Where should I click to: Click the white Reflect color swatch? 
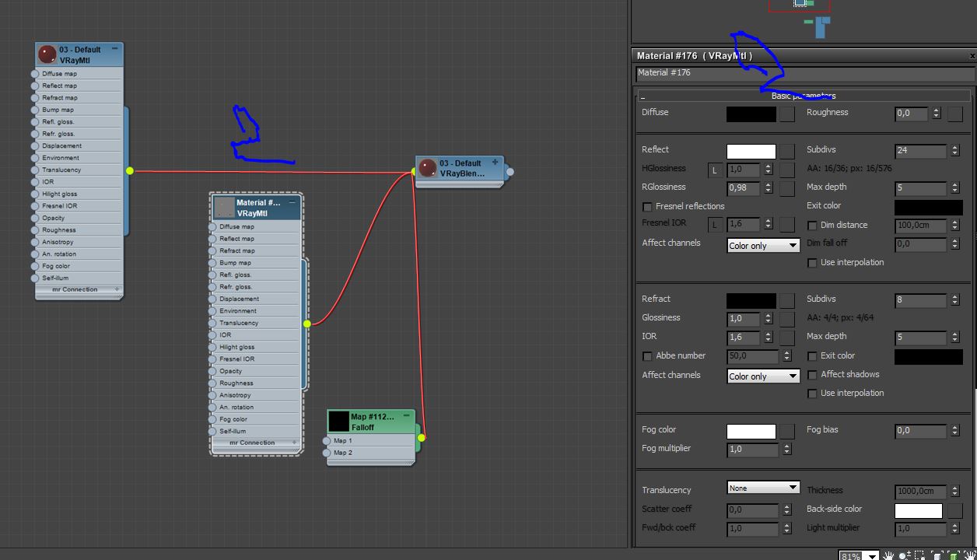(x=751, y=151)
